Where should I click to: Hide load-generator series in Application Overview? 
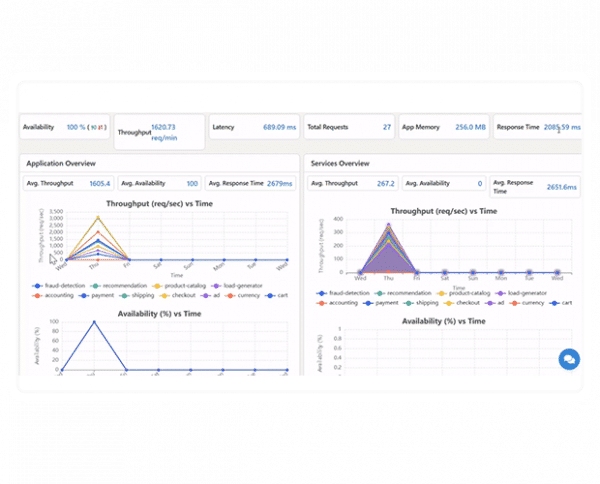click(237, 286)
